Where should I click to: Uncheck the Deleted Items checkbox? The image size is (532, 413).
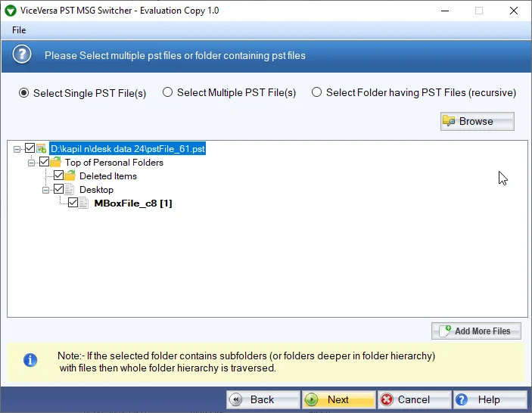click(x=58, y=175)
